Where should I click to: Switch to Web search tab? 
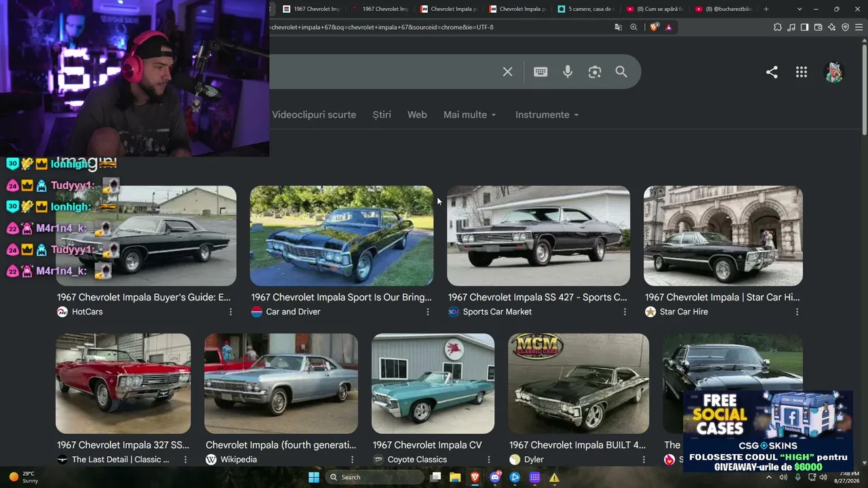tap(417, 115)
